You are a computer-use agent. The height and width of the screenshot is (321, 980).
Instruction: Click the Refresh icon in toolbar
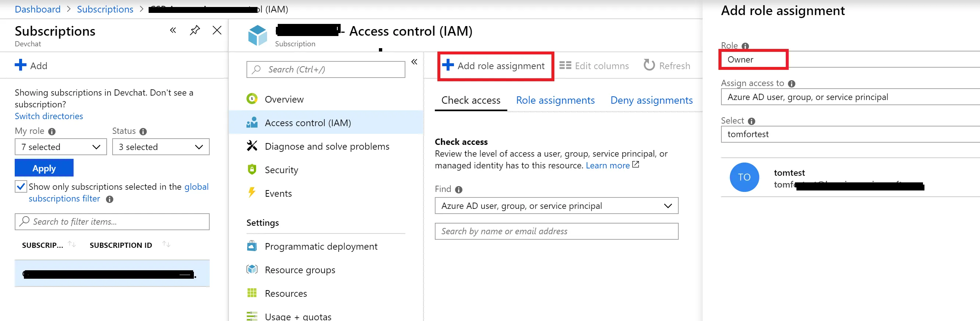click(649, 65)
